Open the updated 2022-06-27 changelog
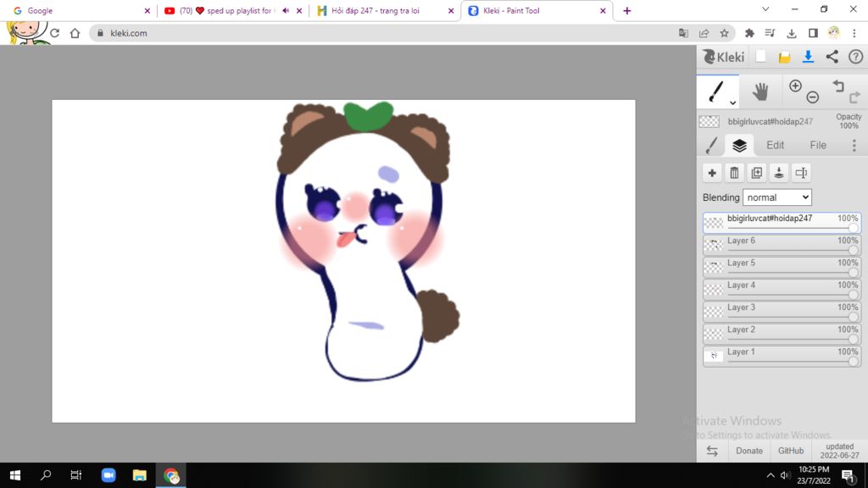This screenshot has width=868, height=488. (839, 451)
